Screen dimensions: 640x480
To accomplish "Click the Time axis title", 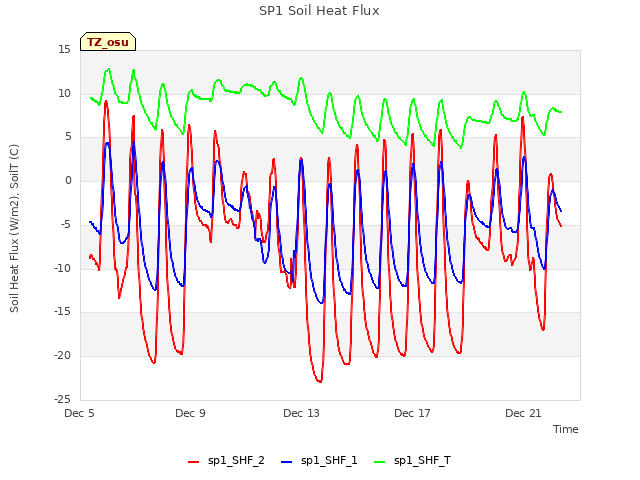I will coord(566,429).
